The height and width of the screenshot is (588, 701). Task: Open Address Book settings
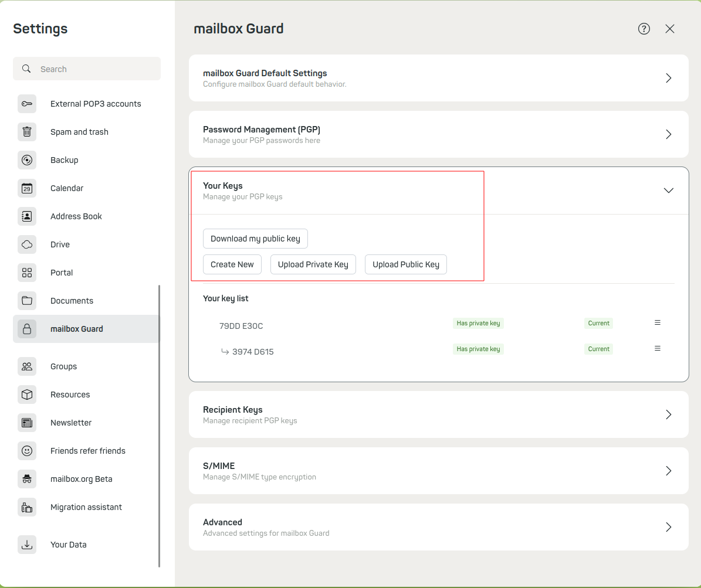[x=76, y=216]
